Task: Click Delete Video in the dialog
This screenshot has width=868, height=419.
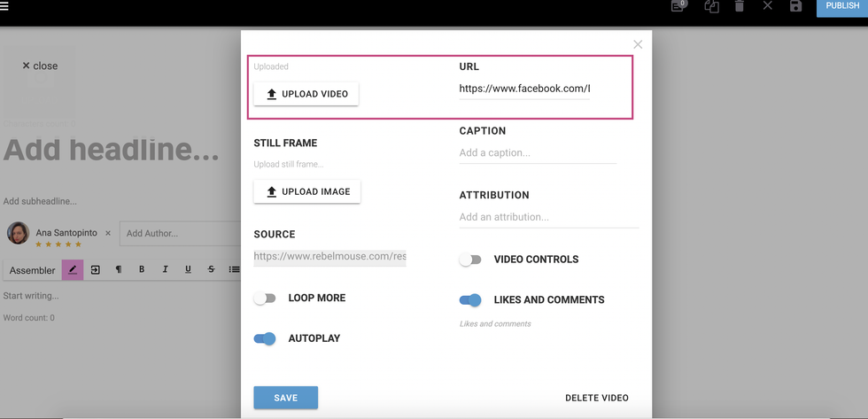Action: (x=596, y=398)
